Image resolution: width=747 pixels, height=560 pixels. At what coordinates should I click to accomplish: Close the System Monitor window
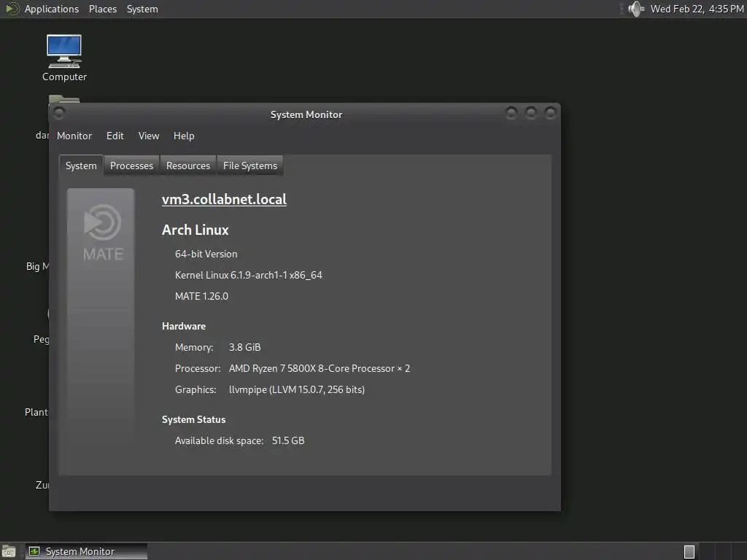point(550,113)
